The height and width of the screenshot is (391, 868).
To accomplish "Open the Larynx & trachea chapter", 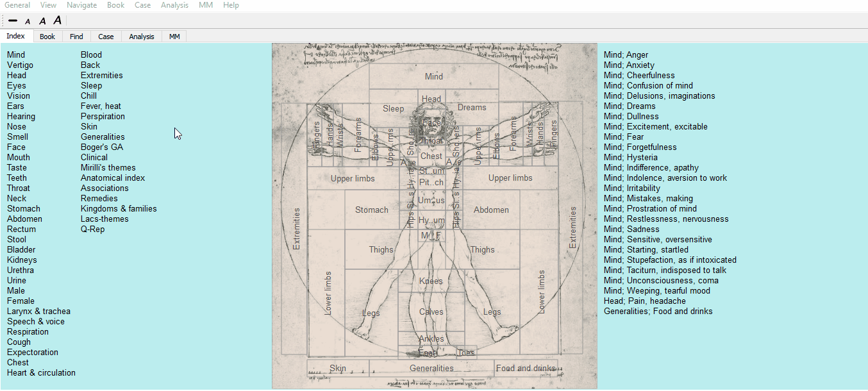I will tap(38, 312).
